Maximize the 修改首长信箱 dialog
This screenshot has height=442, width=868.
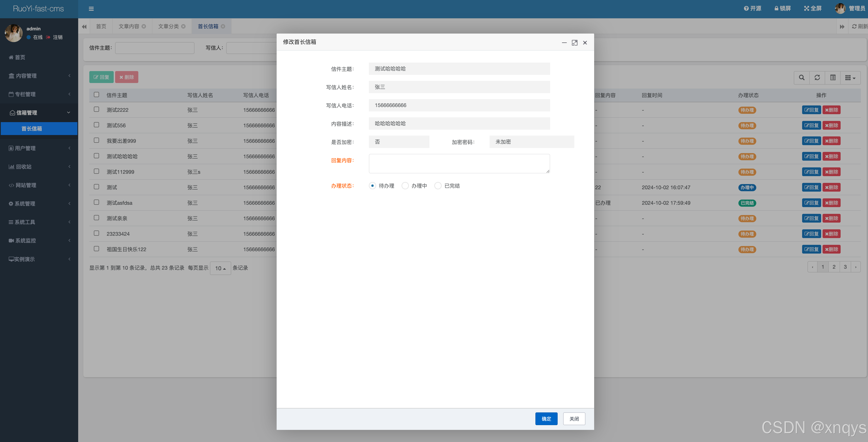click(x=574, y=42)
